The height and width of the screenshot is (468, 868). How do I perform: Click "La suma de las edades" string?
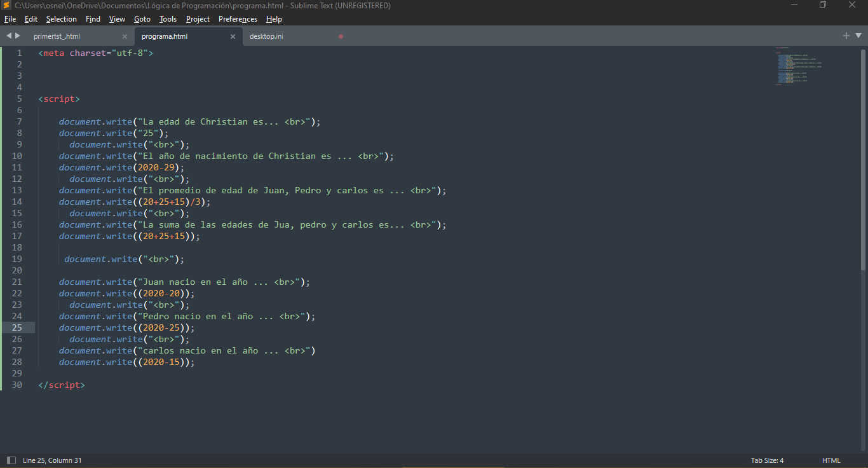coord(287,224)
